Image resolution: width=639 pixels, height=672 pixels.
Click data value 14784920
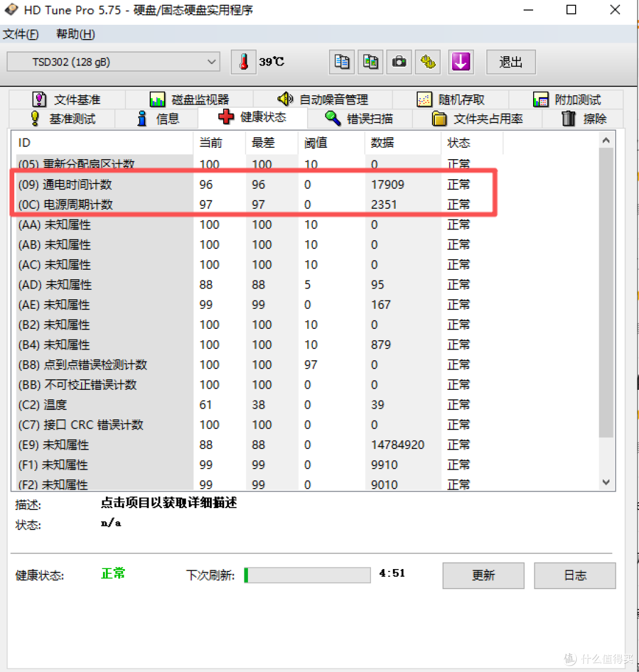[x=398, y=445]
